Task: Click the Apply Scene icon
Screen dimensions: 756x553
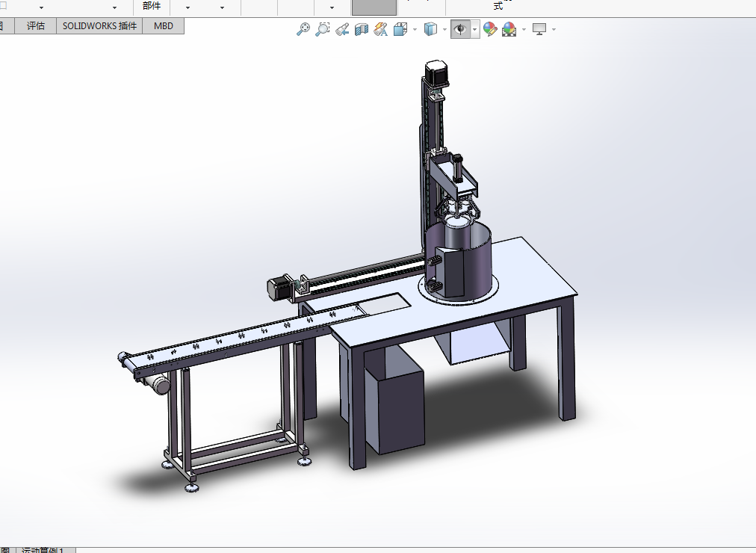Action: pos(509,29)
